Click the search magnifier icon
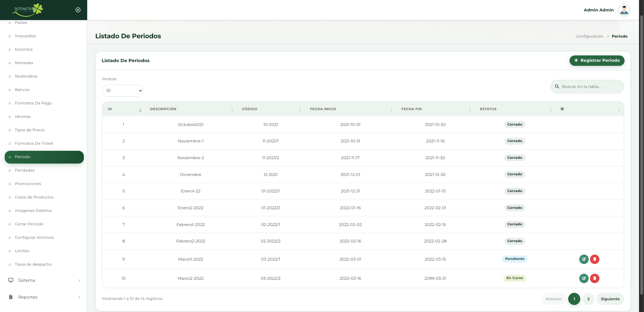Screen dimensions: 644x312 tap(557, 87)
